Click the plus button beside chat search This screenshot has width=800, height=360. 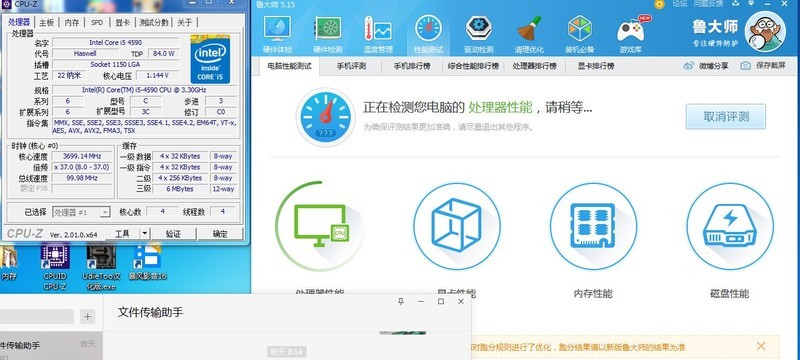pyautogui.click(x=88, y=317)
